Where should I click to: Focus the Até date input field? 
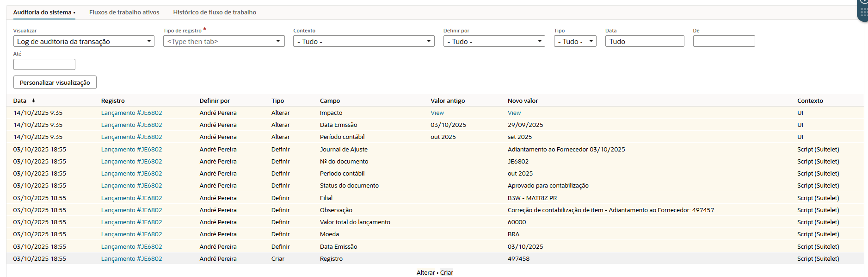(44, 64)
